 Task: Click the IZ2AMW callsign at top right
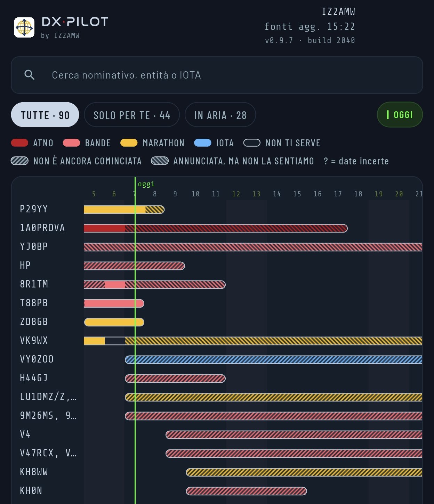tap(338, 12)
